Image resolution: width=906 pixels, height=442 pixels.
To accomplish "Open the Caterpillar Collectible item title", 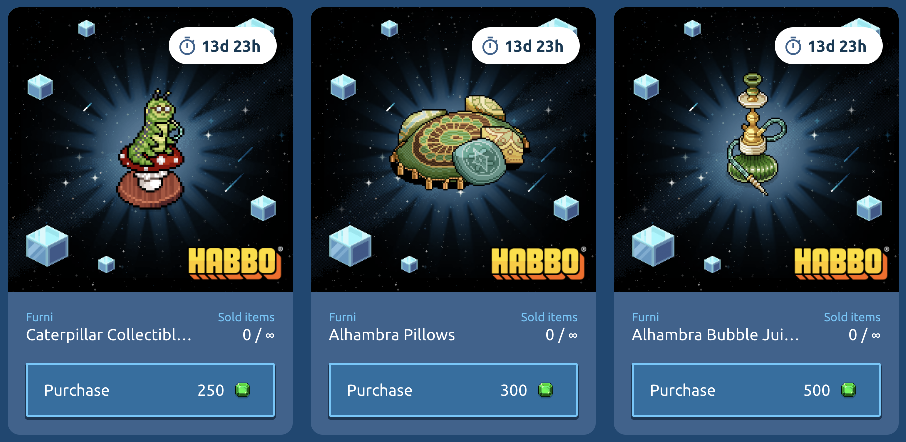I will tap(109, 335).
